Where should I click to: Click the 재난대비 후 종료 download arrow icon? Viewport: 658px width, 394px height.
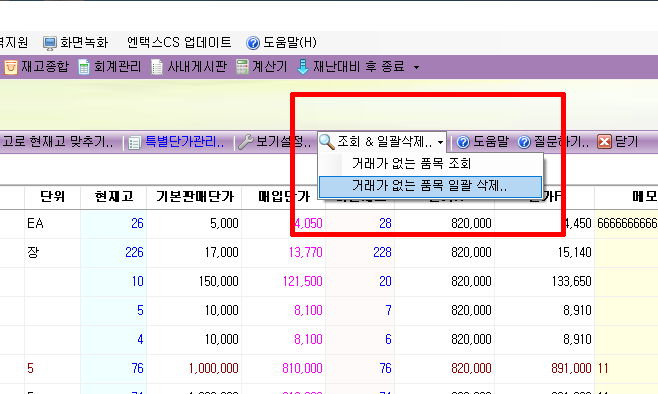[303, 67]
